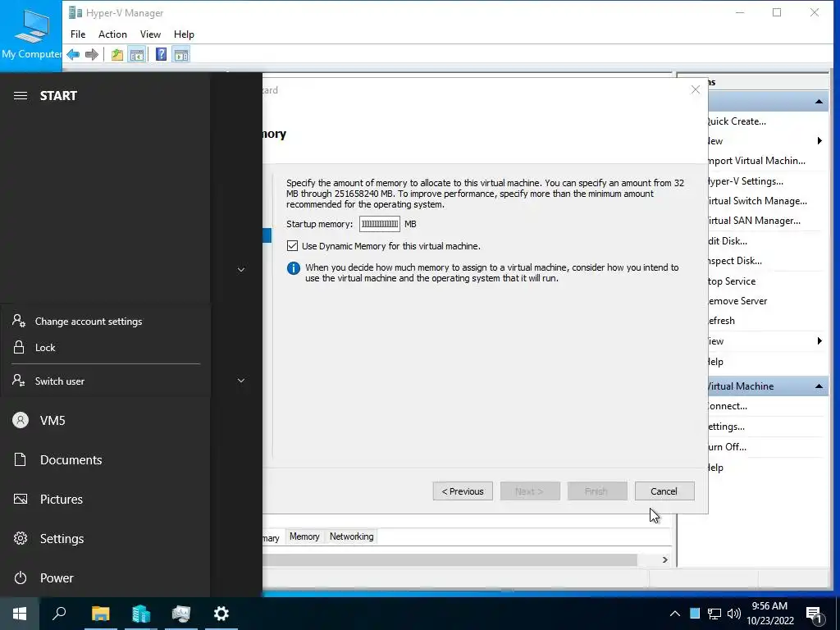840x630 pixels.
Task: Open File Explorer from the taskbar
Action: click(x=100, y=614)
